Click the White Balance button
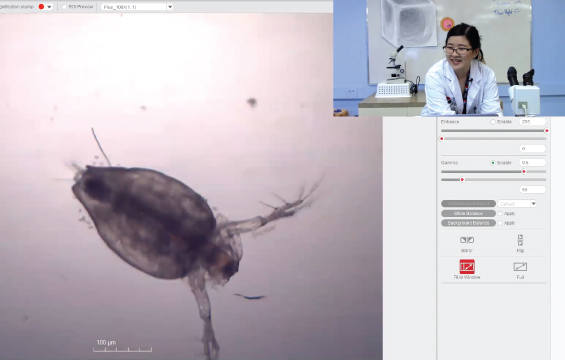 pyautogui.click(x=468, y=213)
